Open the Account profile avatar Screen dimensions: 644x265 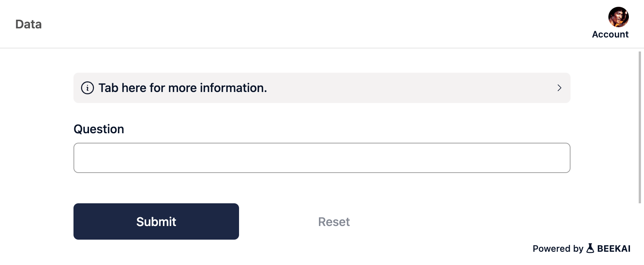click(x=618, y=17)
